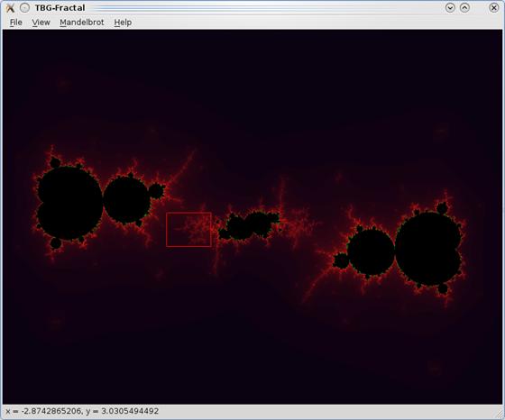Open the Help menu

(x=123, y=23)
